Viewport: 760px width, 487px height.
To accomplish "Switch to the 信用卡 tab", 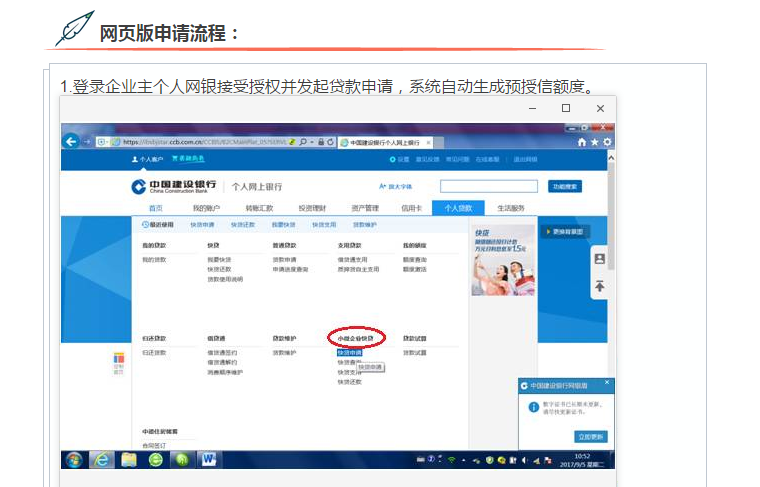I will point(412,208).
